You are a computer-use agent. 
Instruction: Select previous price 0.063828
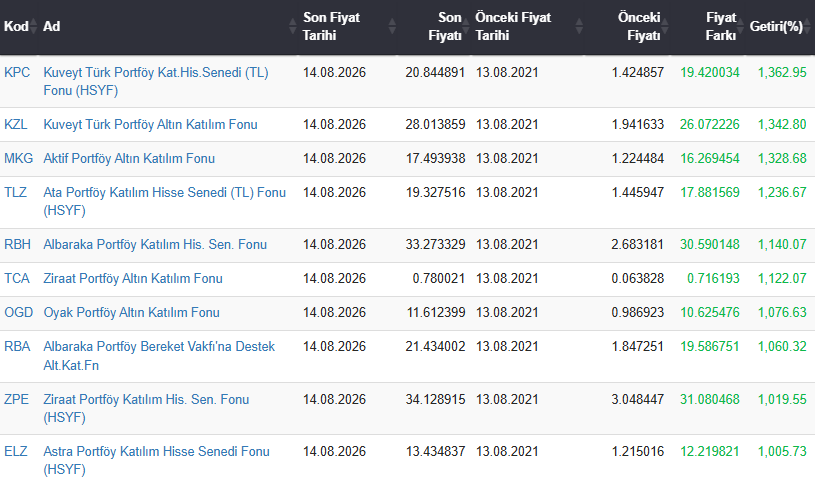(638, 278)
